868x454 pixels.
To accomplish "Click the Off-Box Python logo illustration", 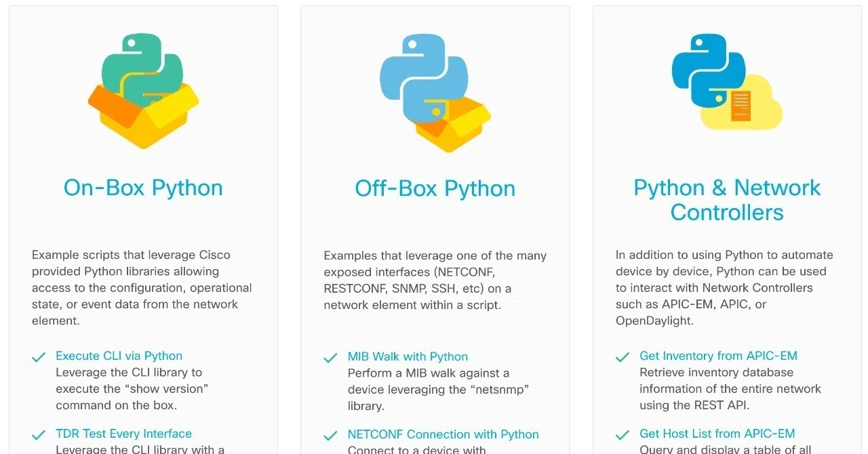I will point(435,91).
